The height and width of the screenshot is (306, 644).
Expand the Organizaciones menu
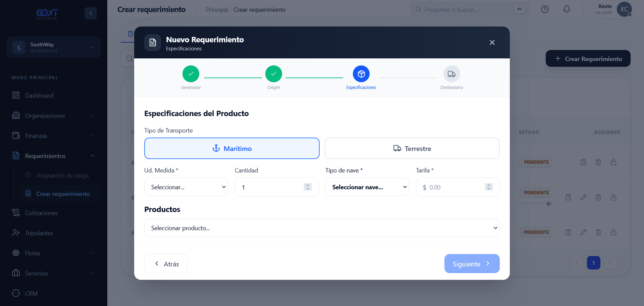click(53, 116)
